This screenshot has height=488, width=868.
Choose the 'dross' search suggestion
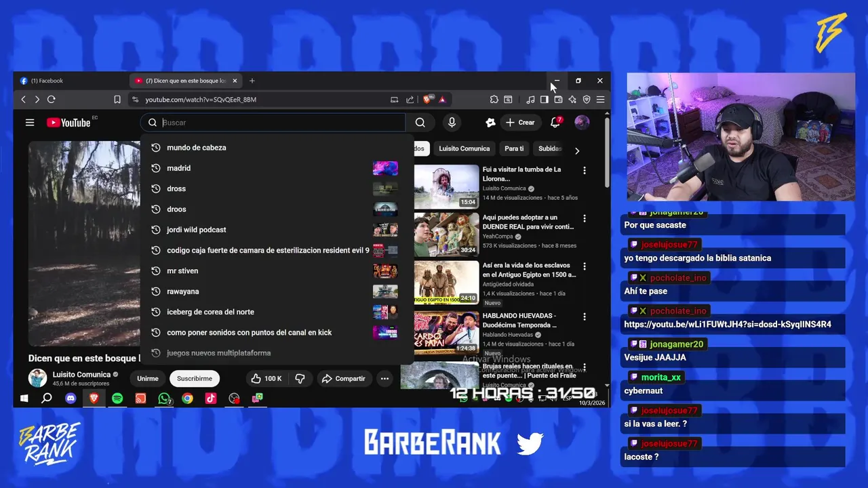(x=277, y=189)
